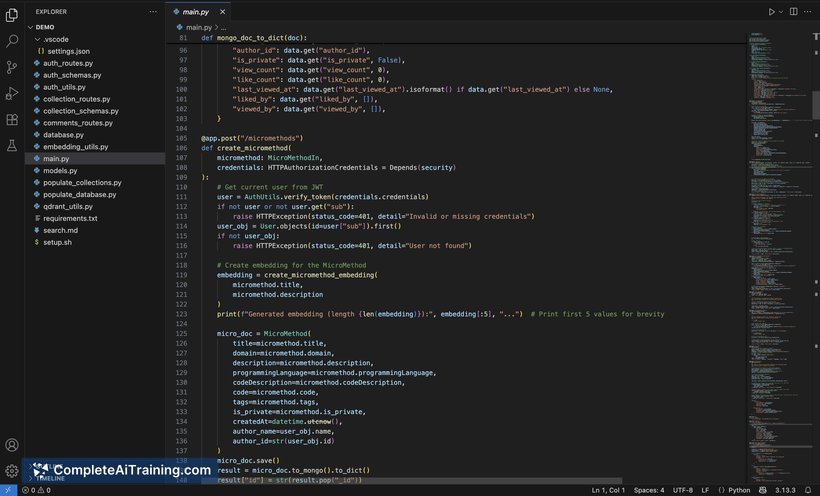This screenshot has width=820, height=496.
Task: Click the create_micromethod function name
Action: point(252,148)
